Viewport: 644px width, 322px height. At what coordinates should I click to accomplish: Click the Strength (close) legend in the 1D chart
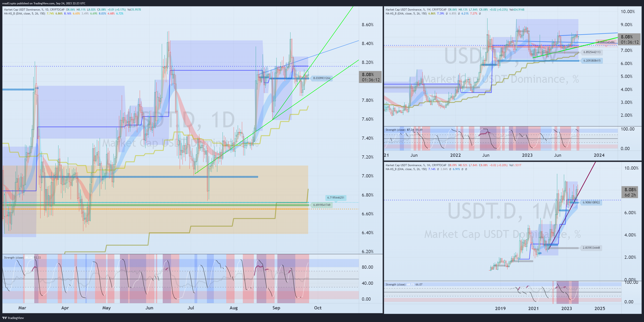(x=14, y=257)
